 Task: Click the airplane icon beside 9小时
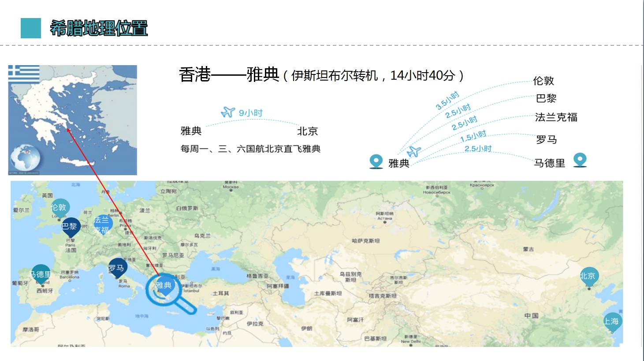[x=228, y=112]
